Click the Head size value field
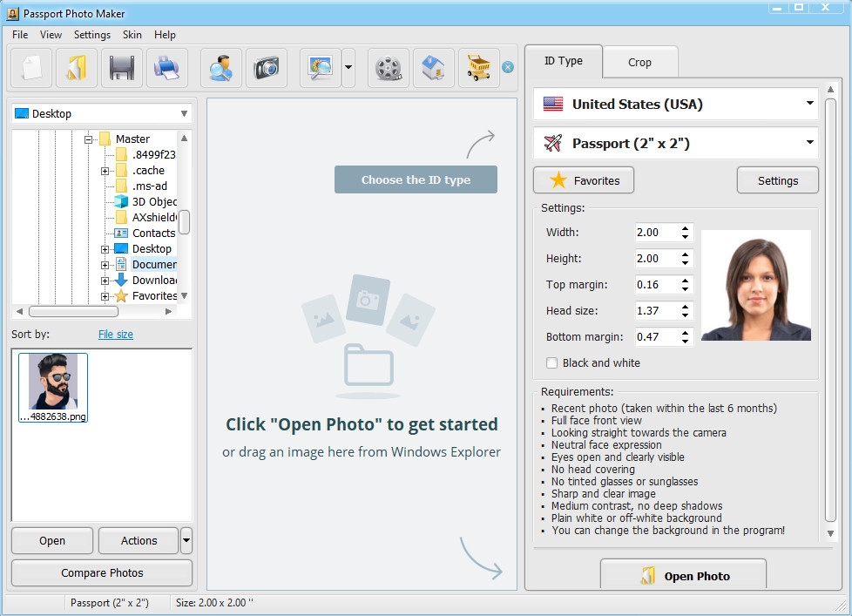Image resolution: width=852 pixels, height=616 pixels. pyautogui.click(x=656, y=311)
